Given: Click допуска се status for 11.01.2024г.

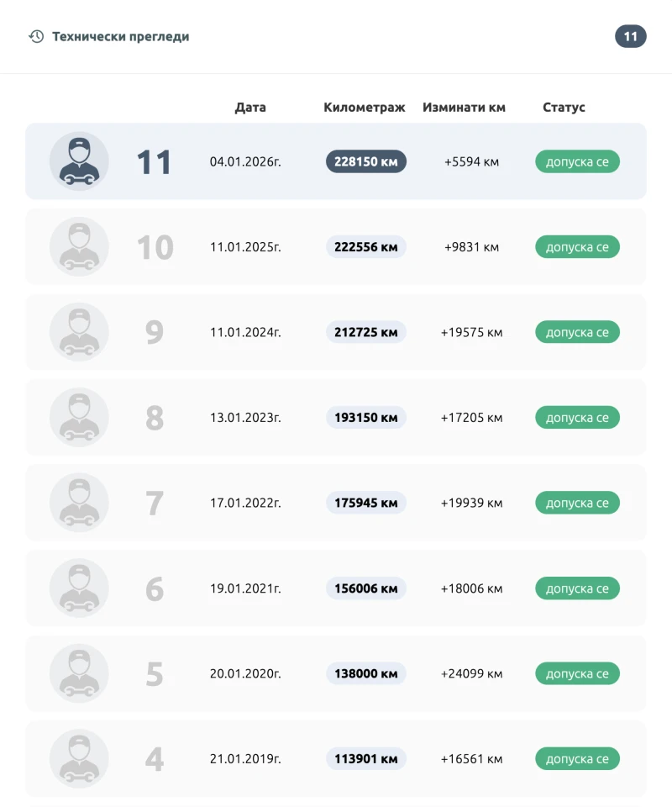Looking at the screenshot, I should coord(577,332).
